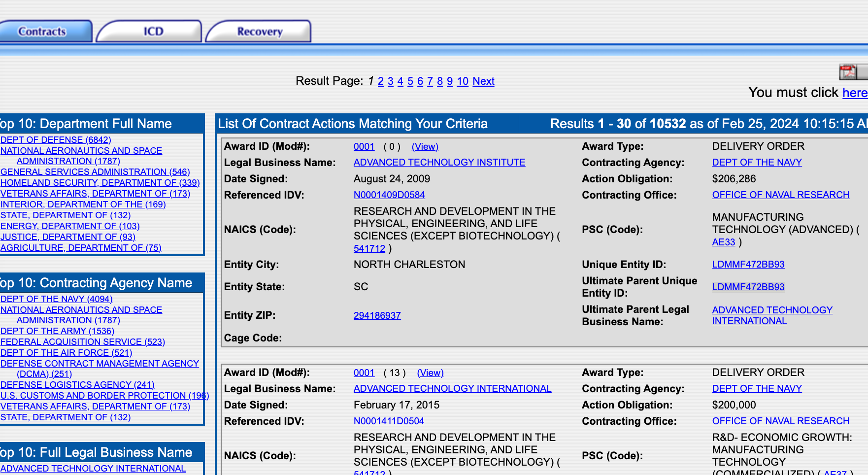Go to result page 5
868x475 pixels.
click(410, 81)
